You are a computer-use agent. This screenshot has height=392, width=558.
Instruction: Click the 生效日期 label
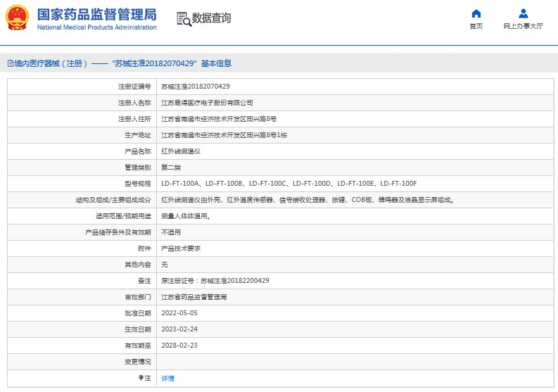coord(138,329)
